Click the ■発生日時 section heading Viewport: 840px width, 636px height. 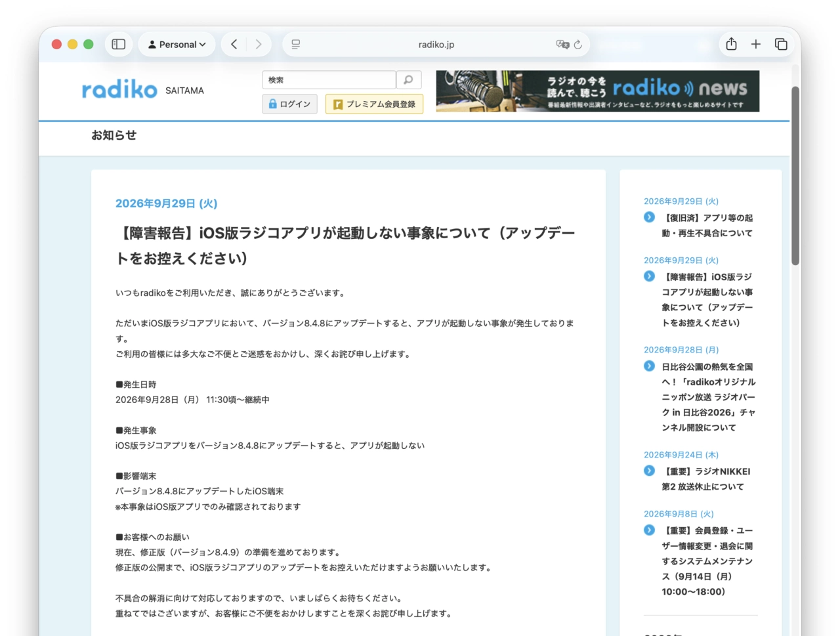136,385
